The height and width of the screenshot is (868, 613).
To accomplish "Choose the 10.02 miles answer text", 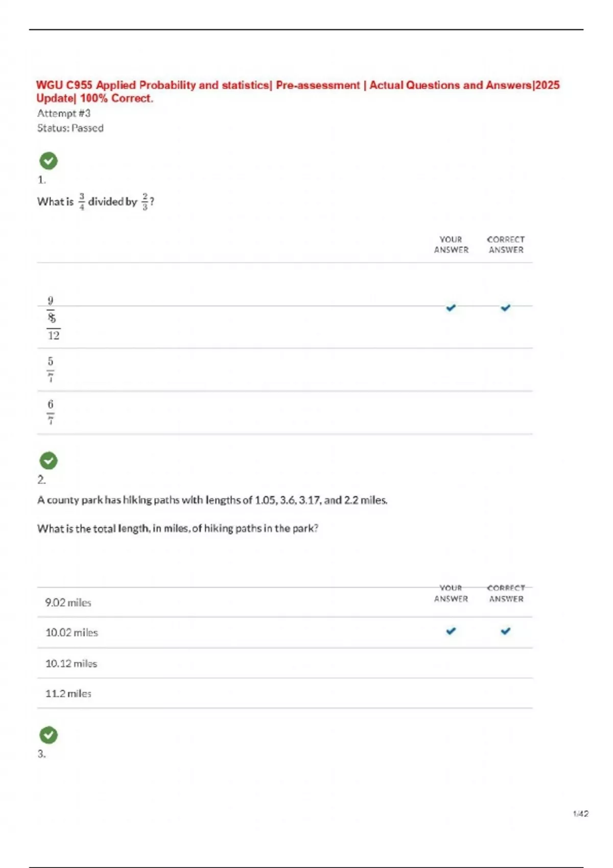I will pos(72,633).
